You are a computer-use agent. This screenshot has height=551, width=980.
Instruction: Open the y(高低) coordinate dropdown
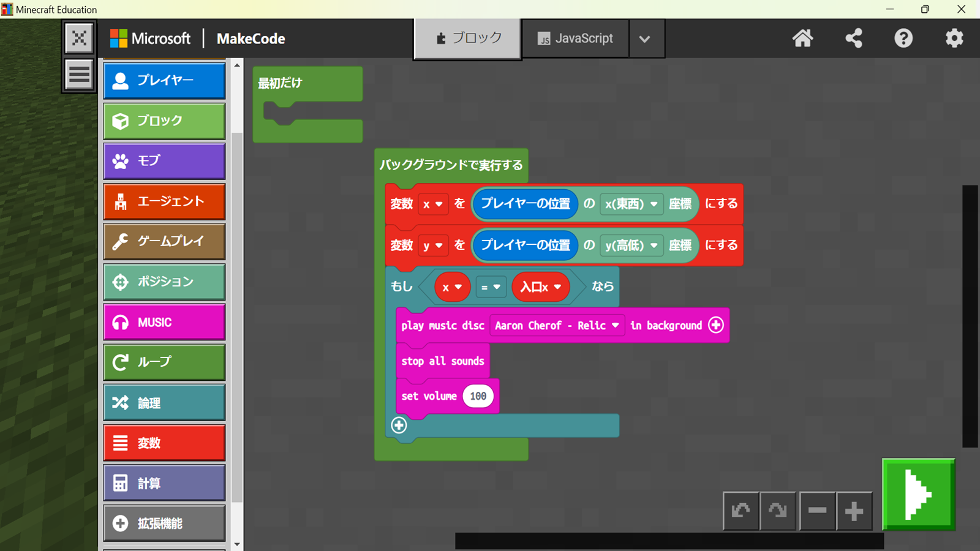[631, 246]
